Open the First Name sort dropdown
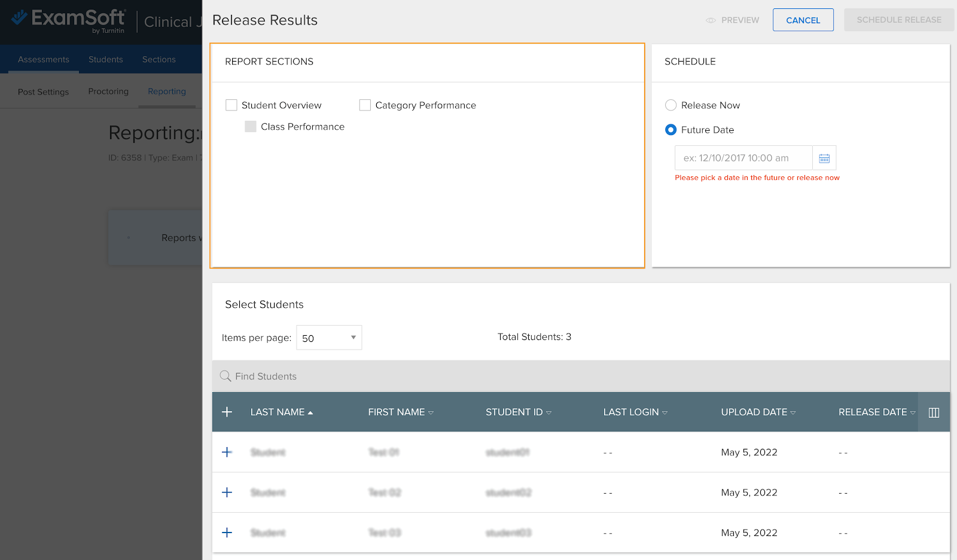The width and height of the screenshot is (957, 560). pos(431,412)
